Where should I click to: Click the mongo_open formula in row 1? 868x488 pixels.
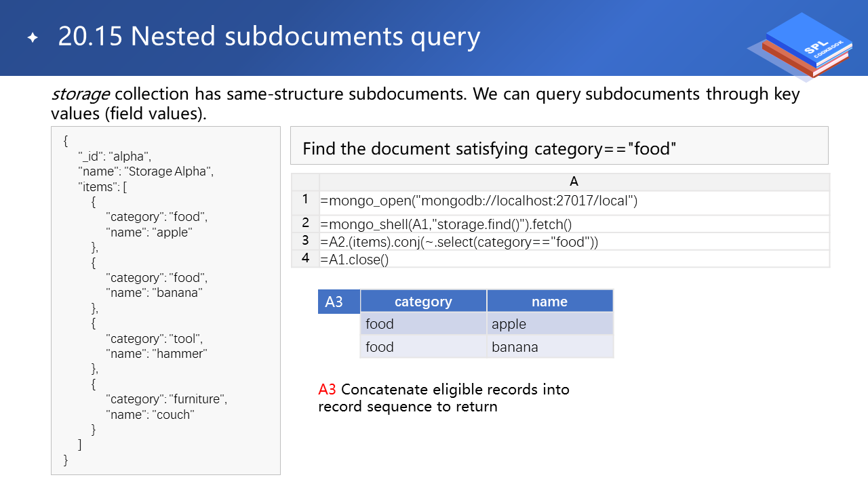pyautogui.click(x=479, y=201)
